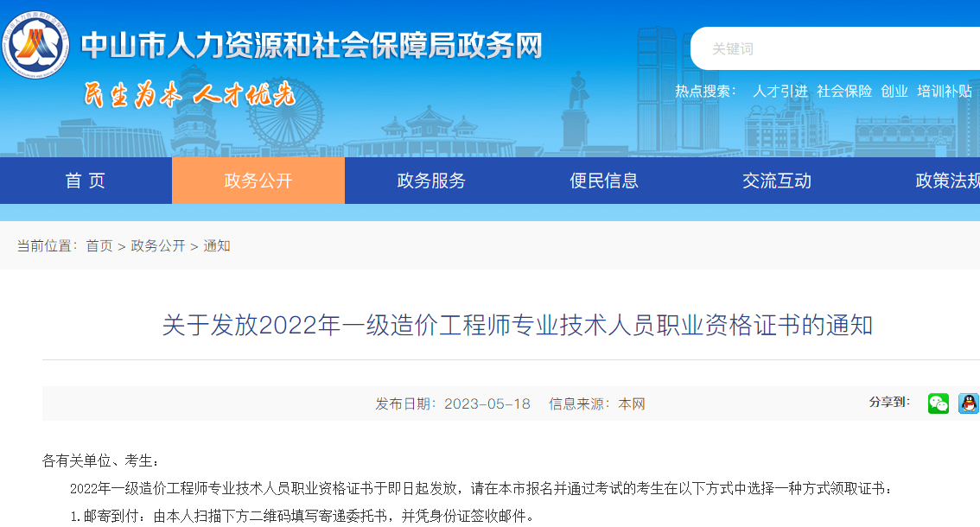The height and width of the screenshot is (527, 980).
Task: Share the notice via WeChat icon
Action: [938, 403]
